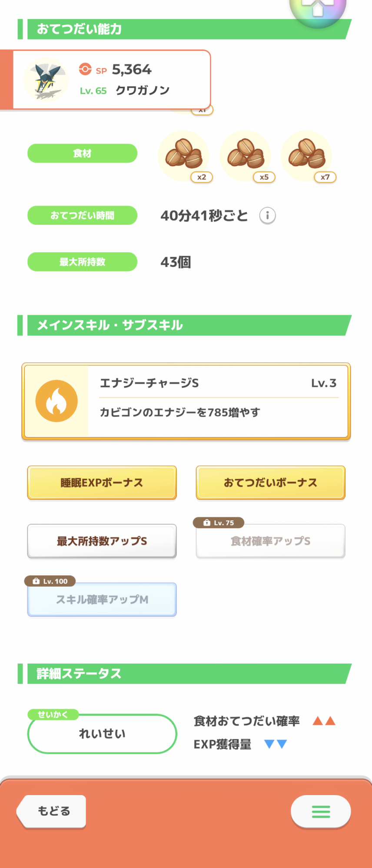Select the おてつだいボーナス sub skill
The height and width of the screenshot is (868, 372).
click(270, 483)
